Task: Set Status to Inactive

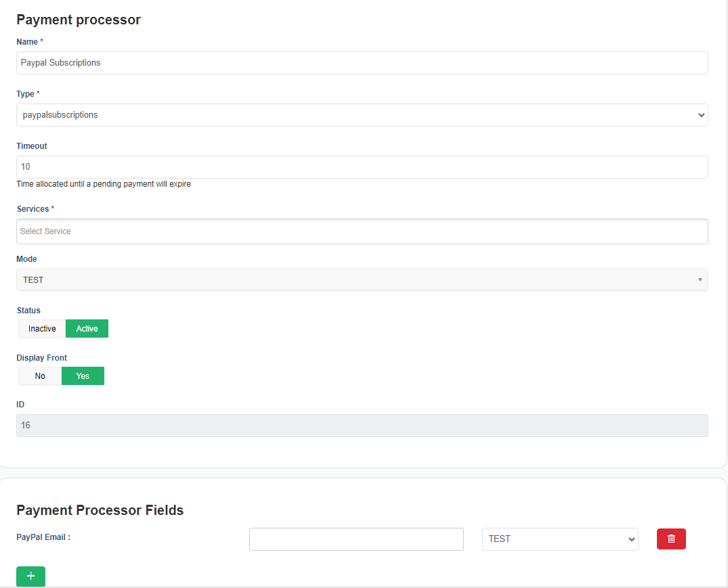Action: point(42,328)
